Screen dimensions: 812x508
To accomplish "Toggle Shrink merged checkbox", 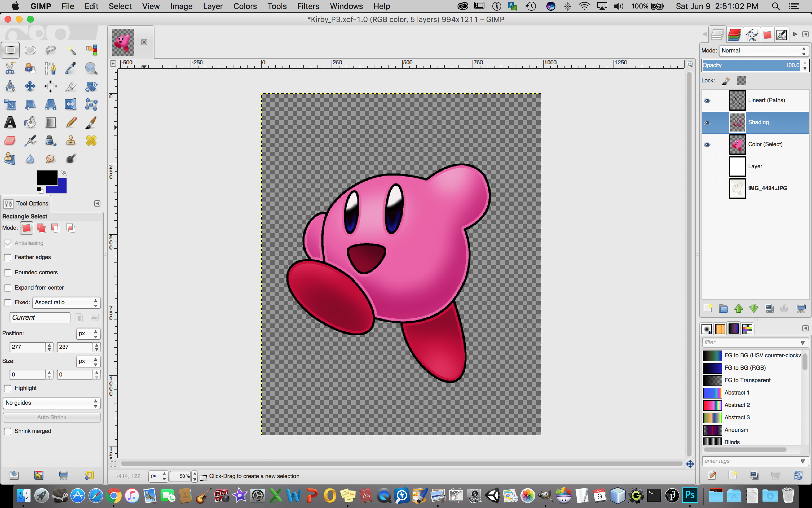I will click(8, 432).
